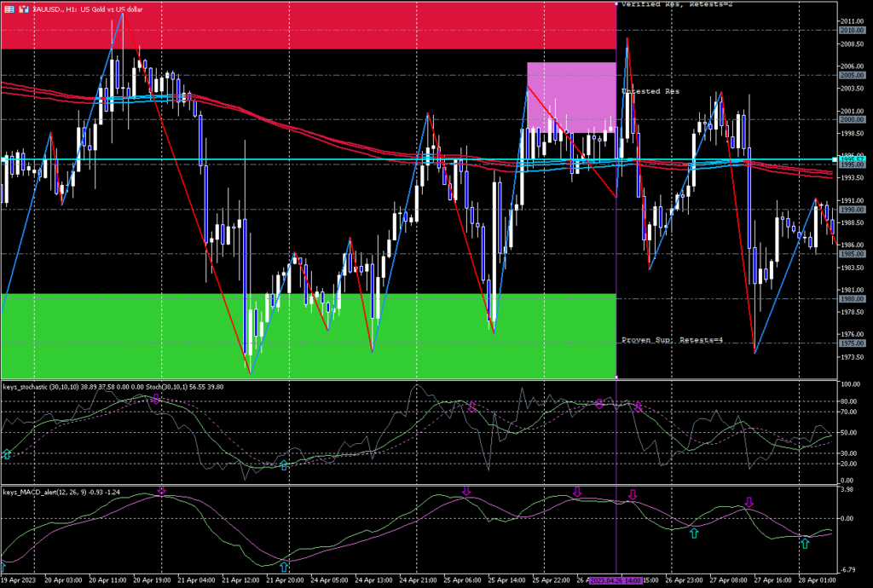The height and width of the screenshot is (588, 873).
Task: Click the 'Proven Sup, Retests=4' zone label
Action: point(672,340)
